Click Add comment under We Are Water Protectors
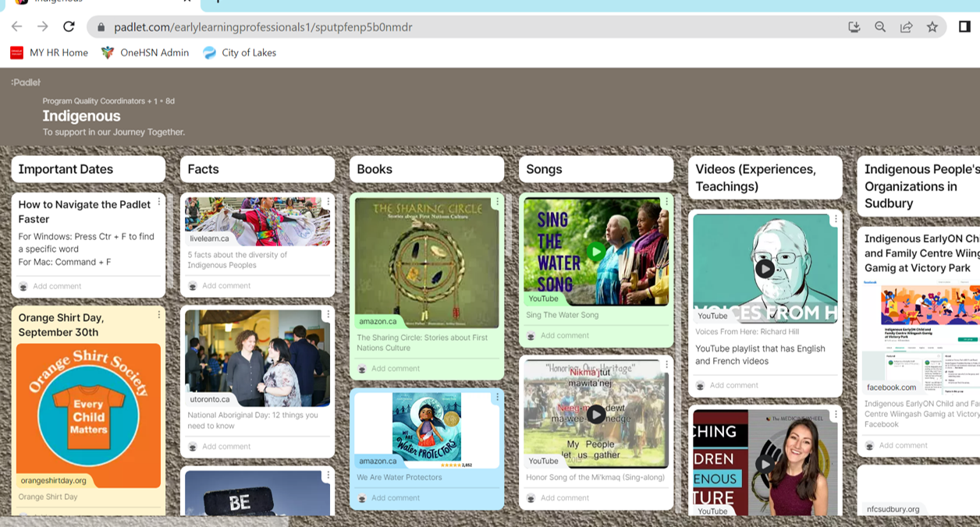980x527 pixels. 396,498
